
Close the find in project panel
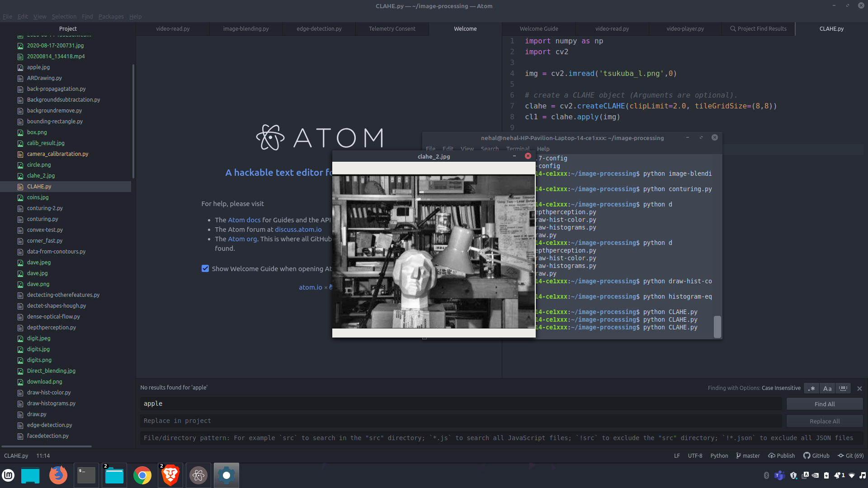pyautogui.click(x=859, y=389)
